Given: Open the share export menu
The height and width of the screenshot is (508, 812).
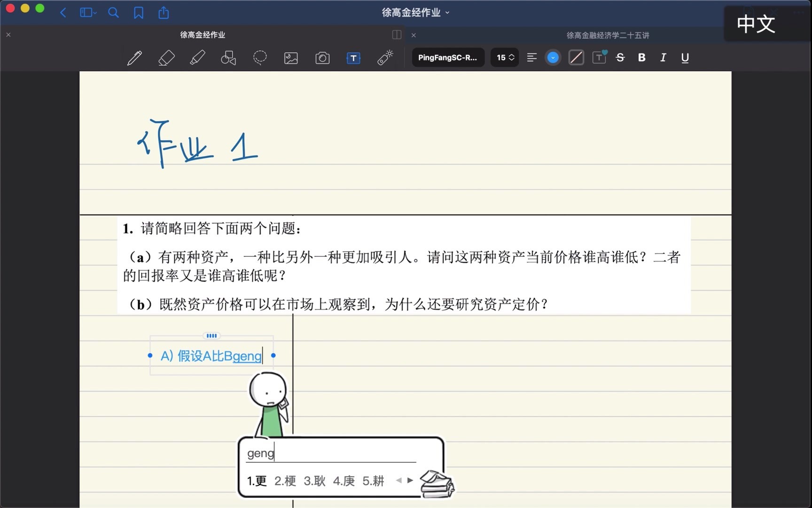Looking at the screenshot, I should (x=164, y=13).
